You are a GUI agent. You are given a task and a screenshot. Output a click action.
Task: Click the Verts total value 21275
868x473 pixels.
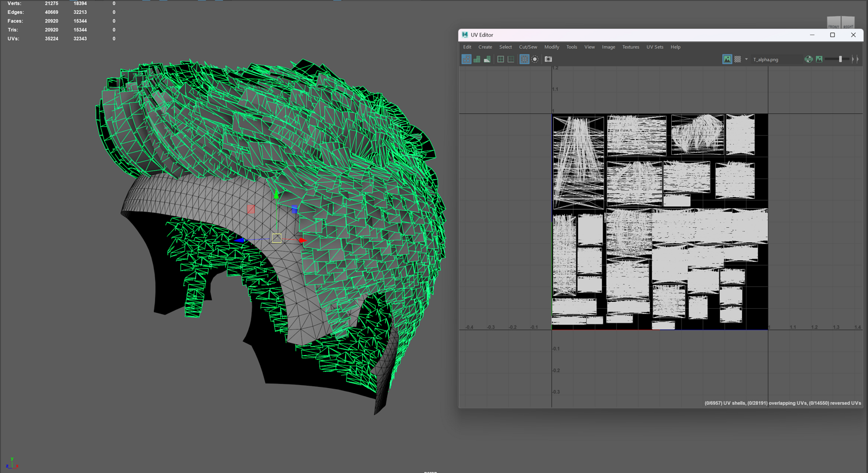coord(52,3)
